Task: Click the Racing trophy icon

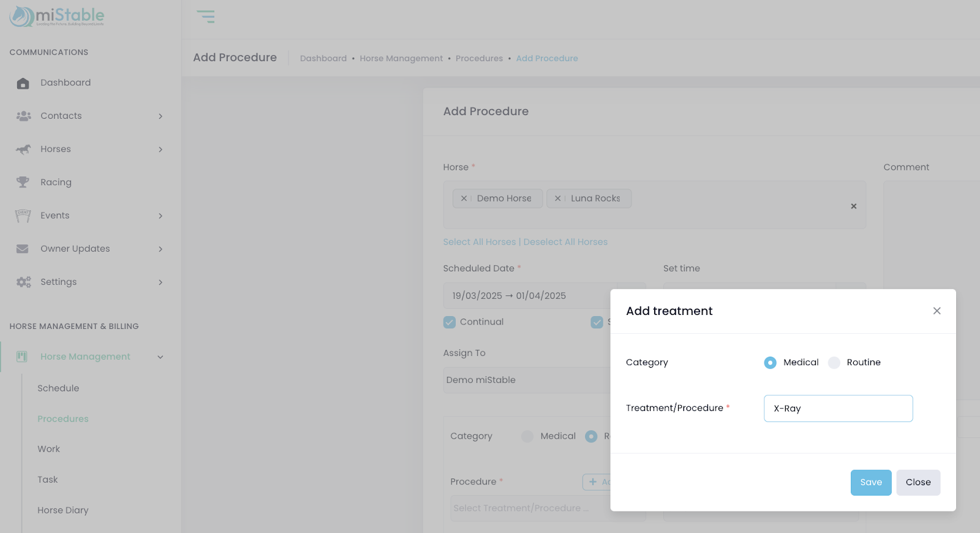Action: coord(23,182)
